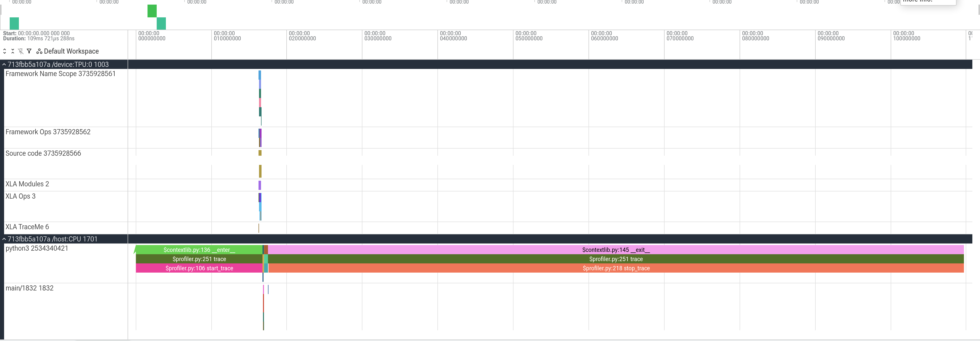
Task: Click the unpin tracks icon
Action: 20,51
